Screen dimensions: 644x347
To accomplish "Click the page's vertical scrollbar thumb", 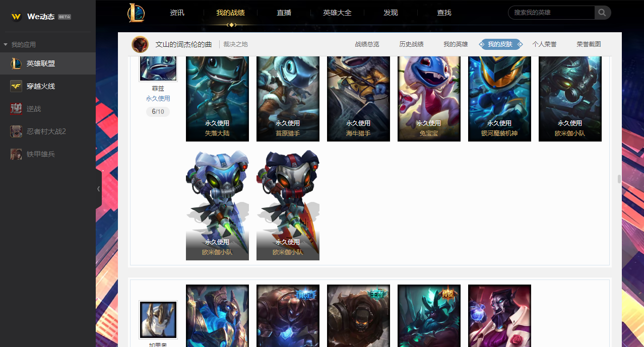I will tap(619, 179).
